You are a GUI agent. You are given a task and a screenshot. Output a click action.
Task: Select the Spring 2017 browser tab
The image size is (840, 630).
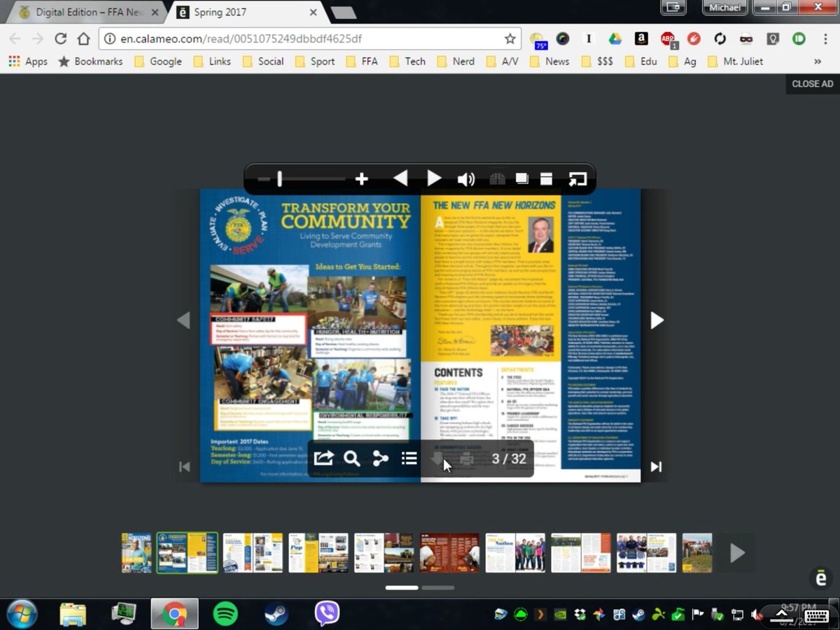[x=244, y=12]
